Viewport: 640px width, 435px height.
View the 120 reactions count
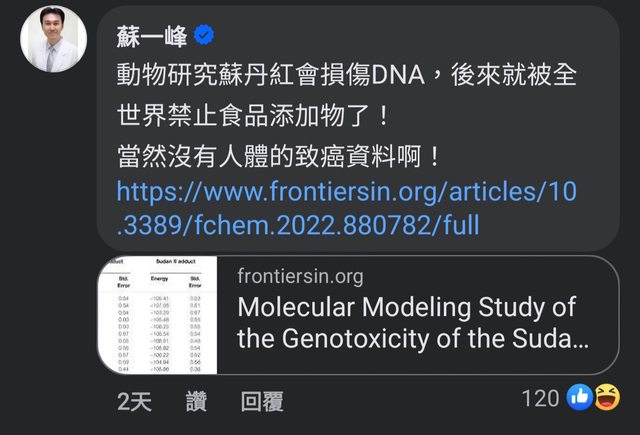540,399
